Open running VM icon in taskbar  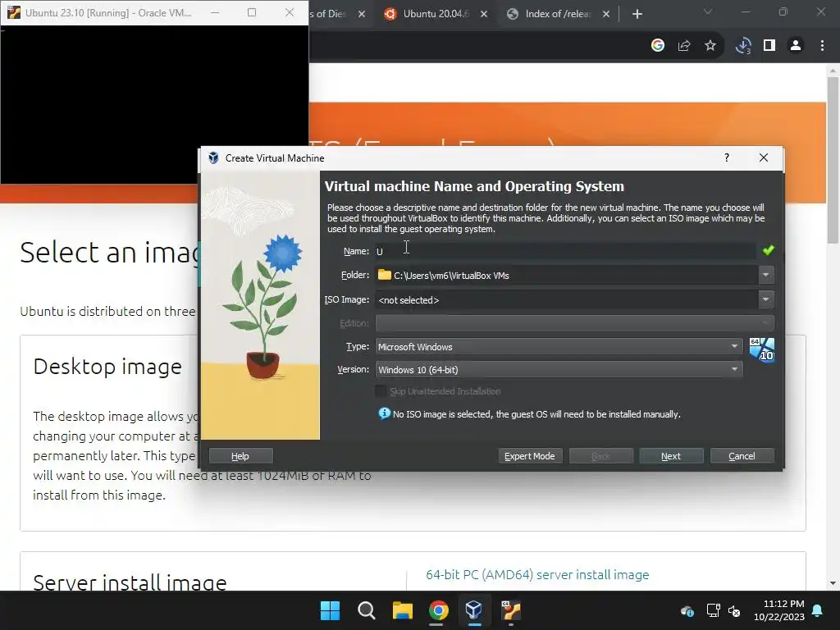[510, 610]
